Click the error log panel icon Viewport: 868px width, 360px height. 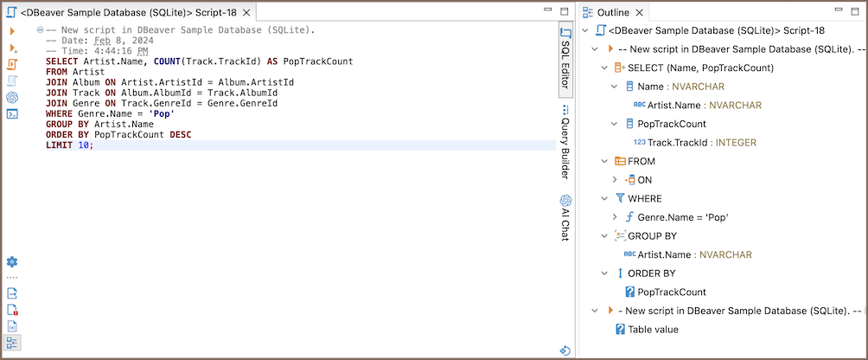coord(12,310)
